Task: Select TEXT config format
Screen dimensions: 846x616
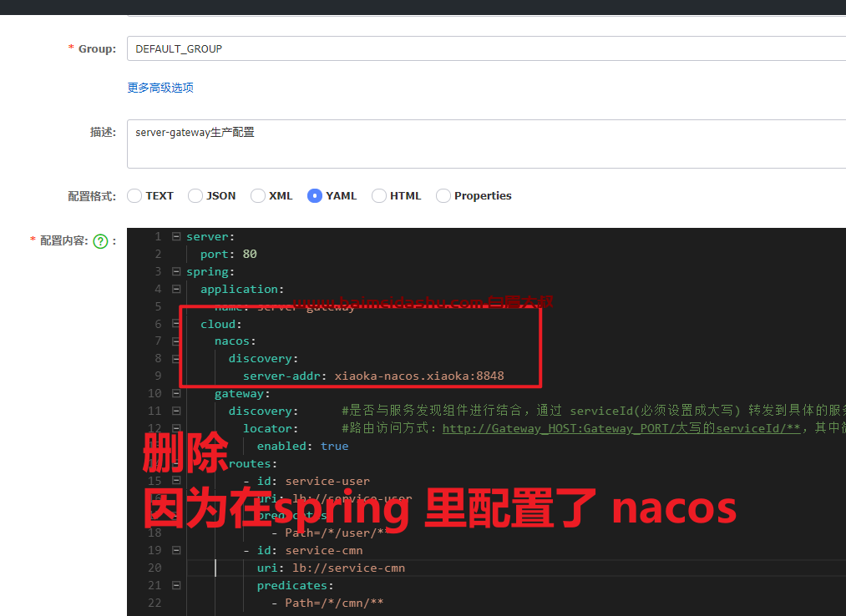Action: pos(134,196)
